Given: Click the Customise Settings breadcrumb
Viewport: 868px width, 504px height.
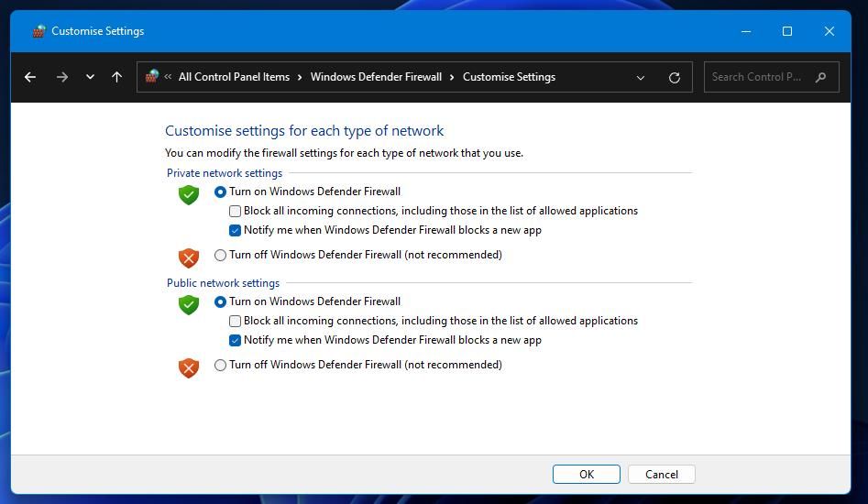Looking at the screenshot, I should pyautogui.click(x=509, y=77).
